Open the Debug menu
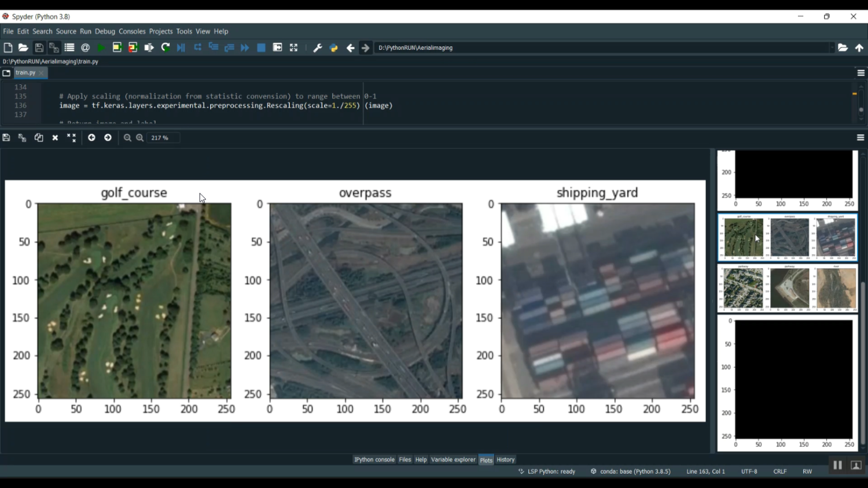Viewport: 868px width, 488px height. coord(105,31)
